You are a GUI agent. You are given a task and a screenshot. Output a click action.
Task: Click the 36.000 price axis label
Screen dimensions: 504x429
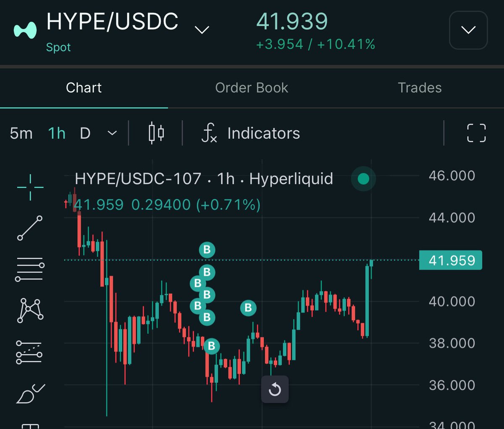(452, 385)
